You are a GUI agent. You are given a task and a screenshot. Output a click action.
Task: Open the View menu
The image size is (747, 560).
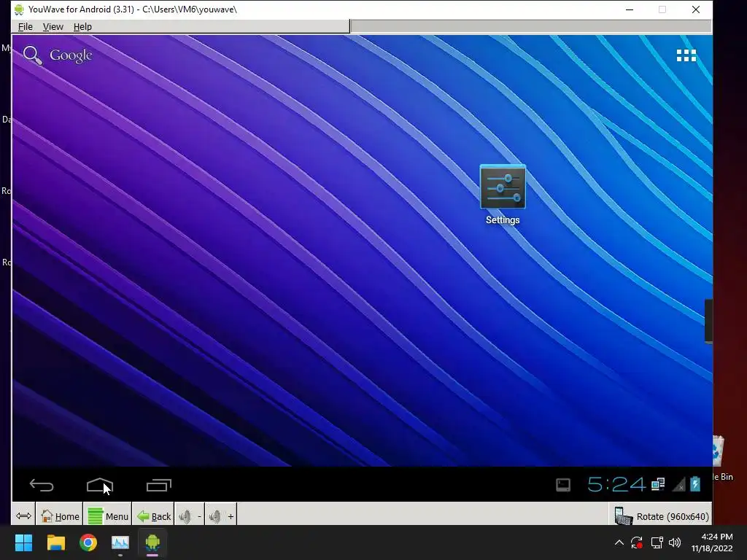coord(53,27)
